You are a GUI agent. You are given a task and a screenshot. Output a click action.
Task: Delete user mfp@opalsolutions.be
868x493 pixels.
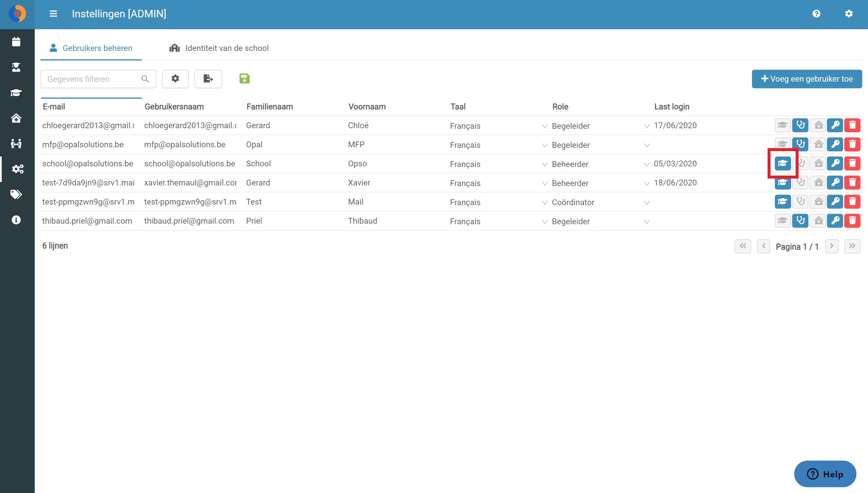click(852, 145)
